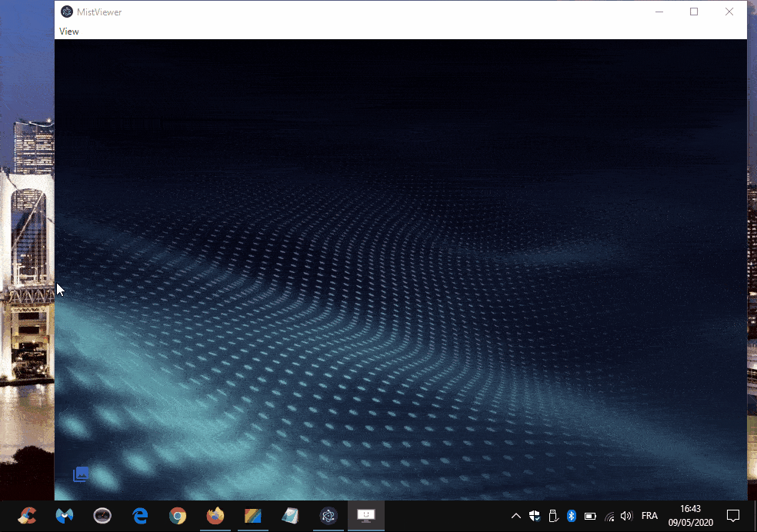Open the Action Center notifications
This screenshot has width=757, height=532.
pyautogui.click(x=733, y=516)
